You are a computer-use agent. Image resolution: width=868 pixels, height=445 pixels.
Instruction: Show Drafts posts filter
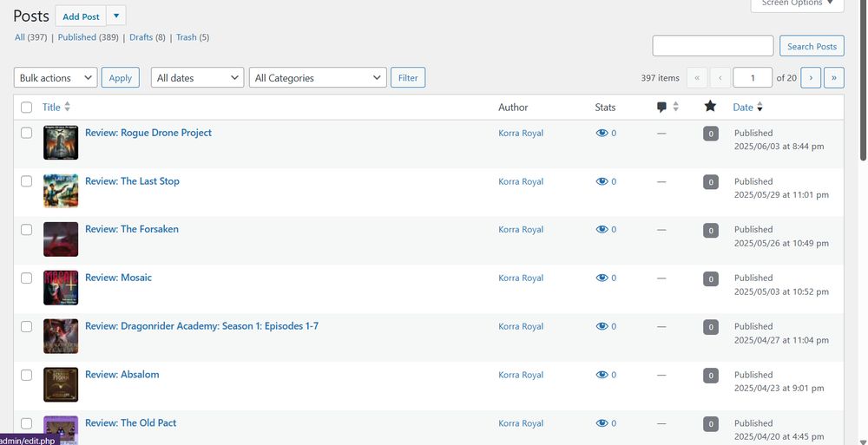point(141,37)
